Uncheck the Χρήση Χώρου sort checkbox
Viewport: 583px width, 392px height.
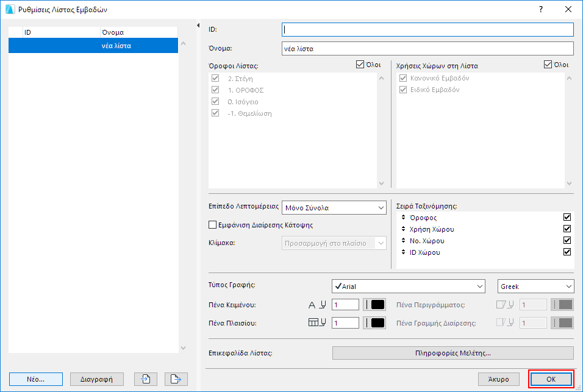pyautogui.click(x=567, y=229)
